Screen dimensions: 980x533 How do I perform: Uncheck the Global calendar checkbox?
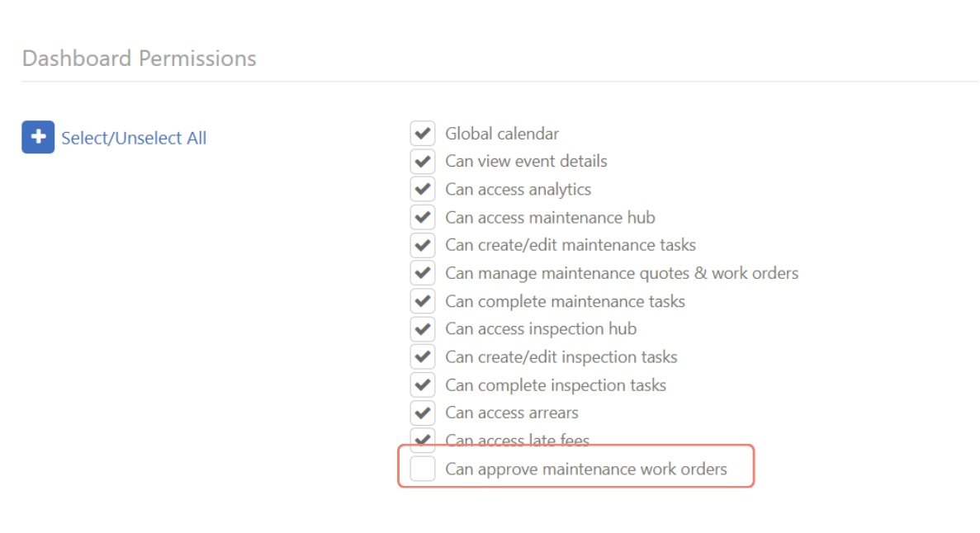pyautogui.click(x=423, y=133)
